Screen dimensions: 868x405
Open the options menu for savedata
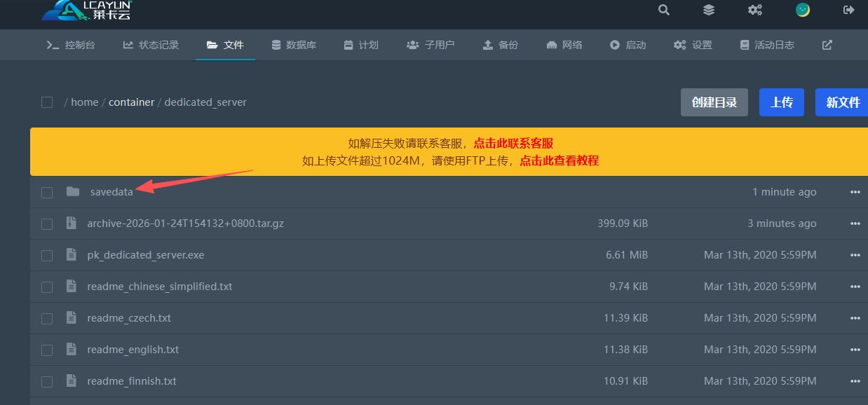click(x=855, y=192)
